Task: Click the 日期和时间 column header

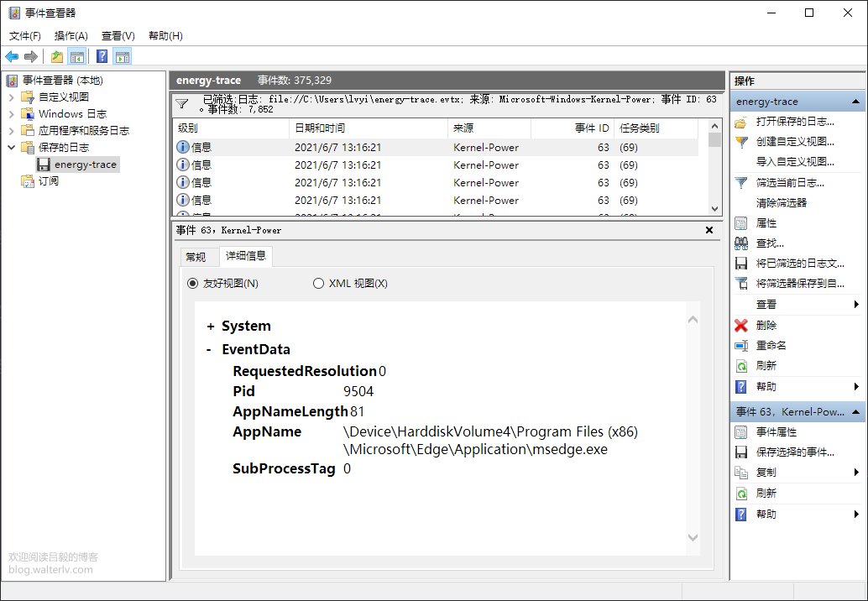Action: [x=320, y=128]
